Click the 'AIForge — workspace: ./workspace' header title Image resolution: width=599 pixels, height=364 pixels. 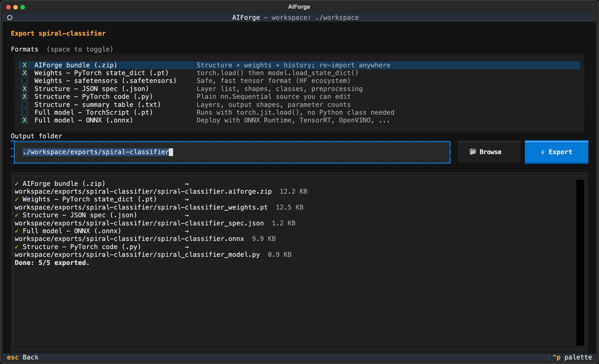tap(295, 17)
